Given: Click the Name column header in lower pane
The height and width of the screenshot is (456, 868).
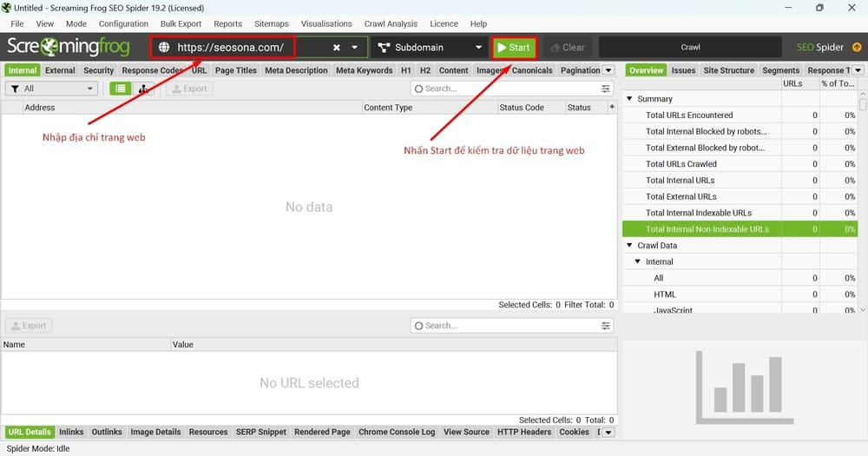Looking at the screenshot, I should 85,345.
